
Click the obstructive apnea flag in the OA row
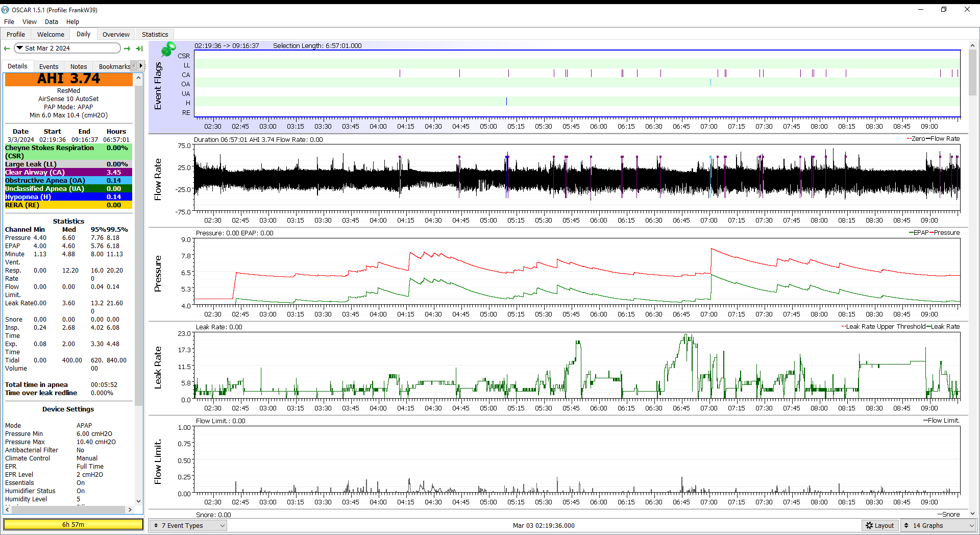pos(710,82)
